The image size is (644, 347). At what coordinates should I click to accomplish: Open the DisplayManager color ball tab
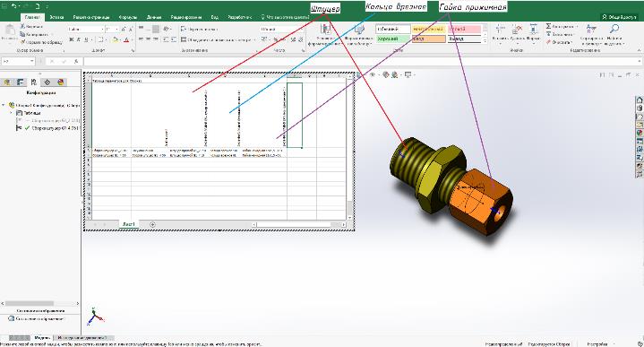[61, 82]
